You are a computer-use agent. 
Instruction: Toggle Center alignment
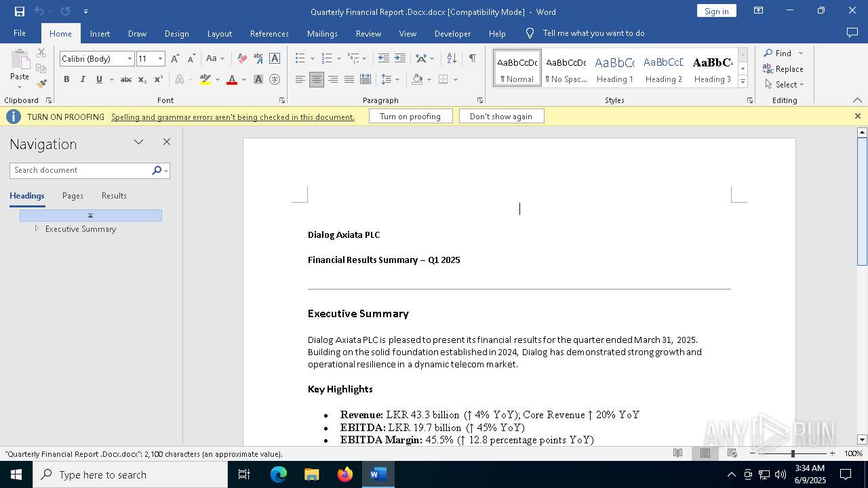click(317, 79)
